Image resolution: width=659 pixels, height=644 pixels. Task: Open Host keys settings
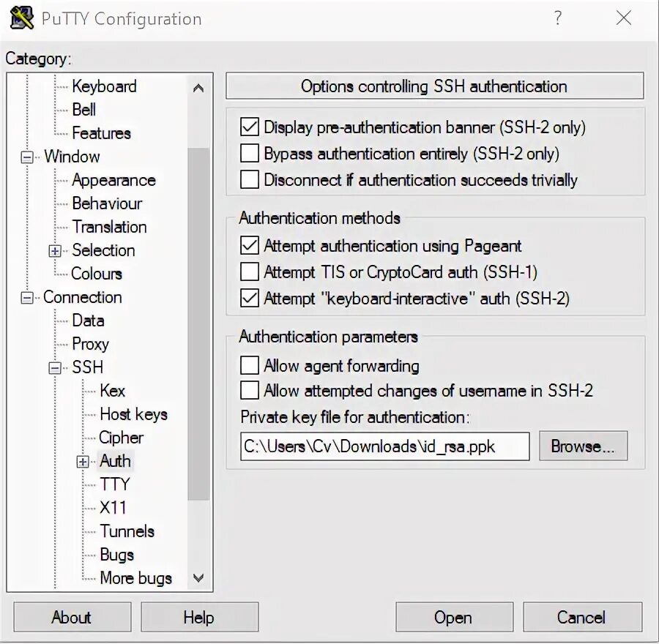[134, 415]
